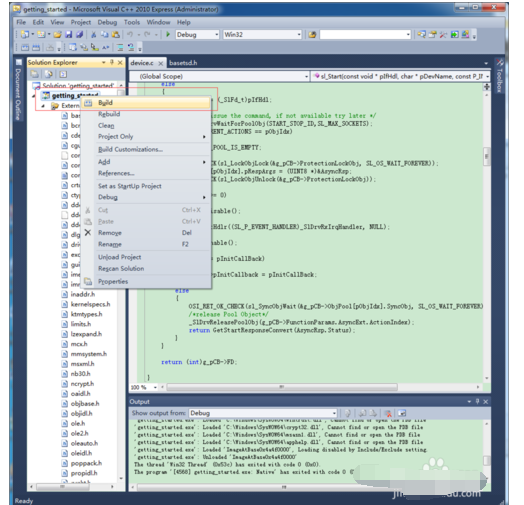Image resolution: width=524 pixels, height=505 pixels.
Task: Select kernelspecs.h in Solution Explorer
Action: pos(91,304)
